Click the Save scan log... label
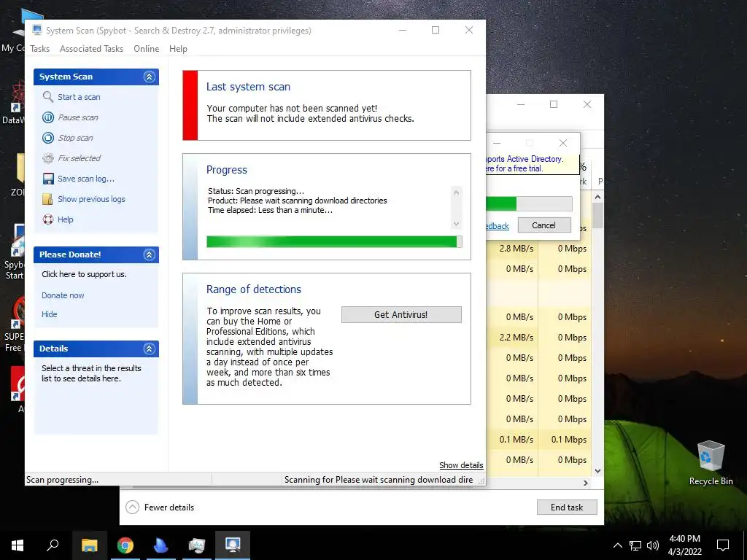The image size is (747, 560). 86,179
